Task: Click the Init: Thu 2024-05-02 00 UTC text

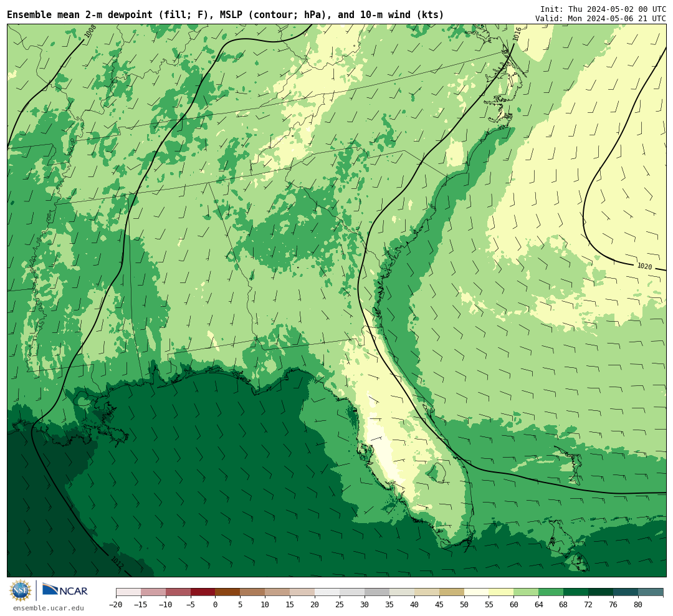Action: pyautogui.click(x=603, y=9)
